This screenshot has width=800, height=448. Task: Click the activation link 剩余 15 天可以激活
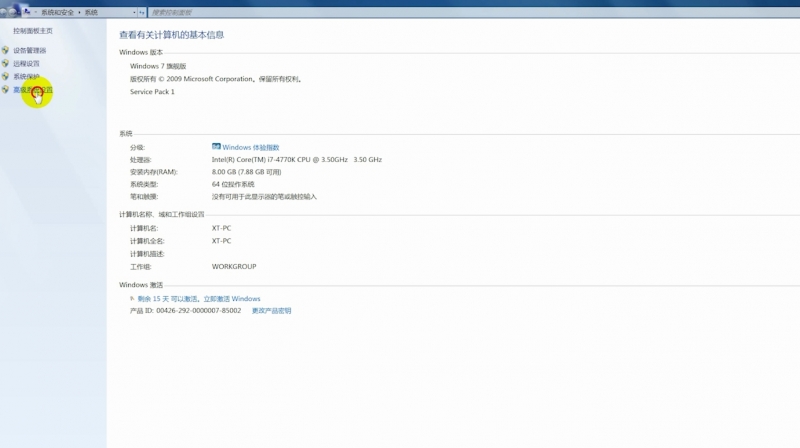(x=199, y=299)
